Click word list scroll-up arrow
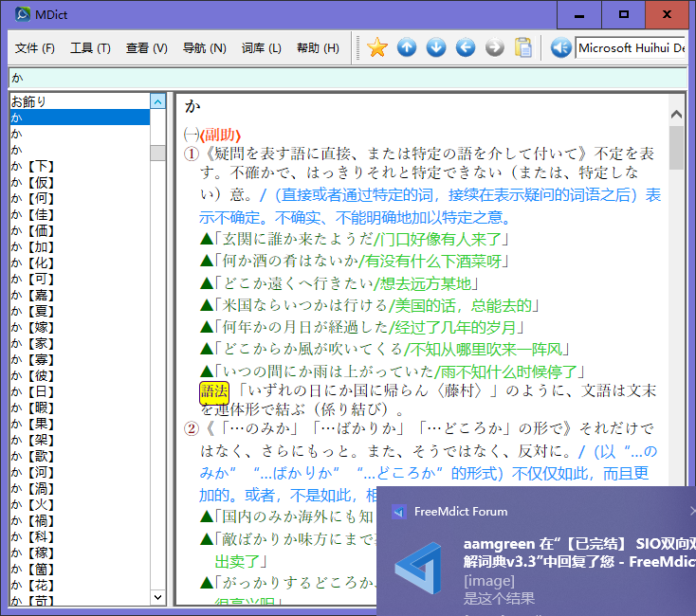The height and width of the screenshot is (616, 696). coord(157,101)
